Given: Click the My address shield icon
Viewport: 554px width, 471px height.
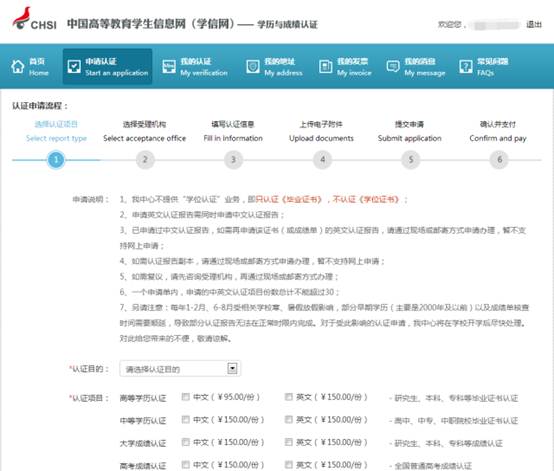Looking at the screenshot, I should 253,66.
